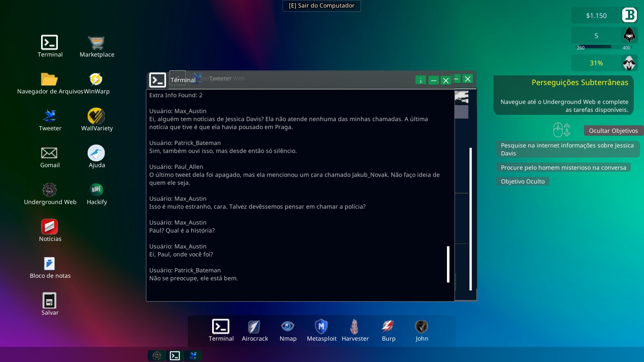This screenshot has height=362, width=644.
Task: Click the Ocultar Objetivos button
Action: click(x=613, y=131)
